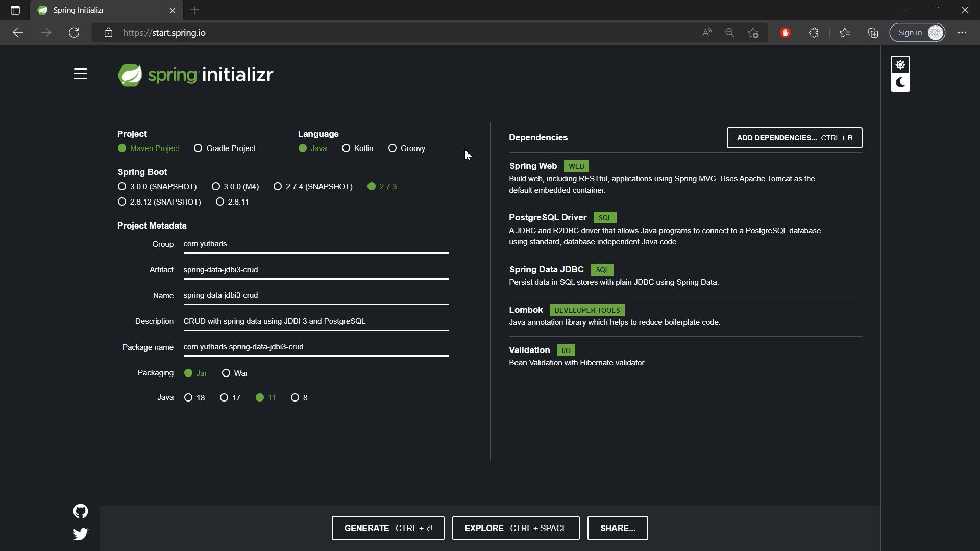Click the Artifact input field
The width and height of the screenshot is (980, 551).
point(316,270)
